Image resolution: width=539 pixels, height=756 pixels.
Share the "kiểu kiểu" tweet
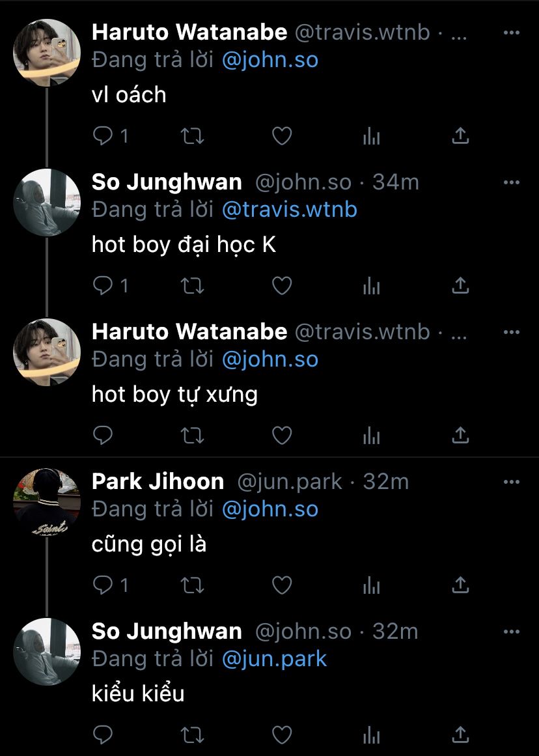click(x=460, y=735)
